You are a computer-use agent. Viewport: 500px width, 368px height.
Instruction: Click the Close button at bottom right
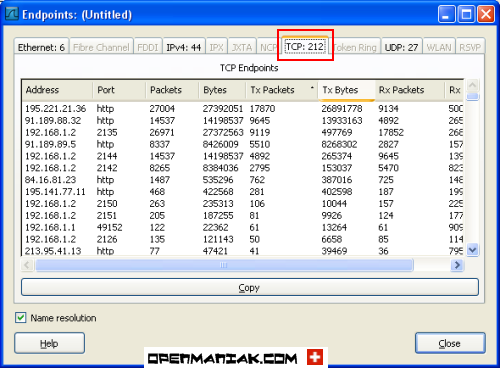[450, 343]
